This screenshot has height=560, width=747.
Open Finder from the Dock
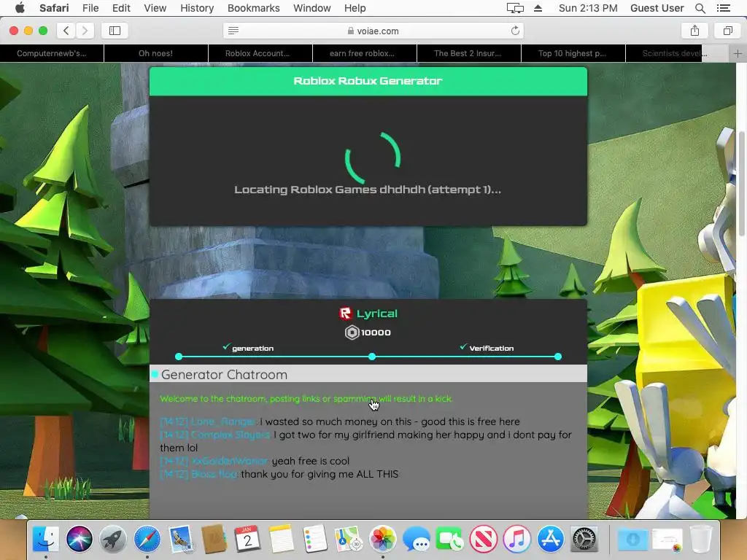click(46, 539)
